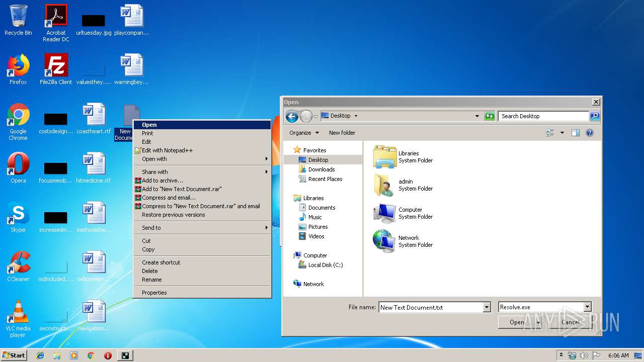This screenshot has width=644, height=362.
Task: Expand the view options dropdown arrow
Action: click(x=562, y=133)
